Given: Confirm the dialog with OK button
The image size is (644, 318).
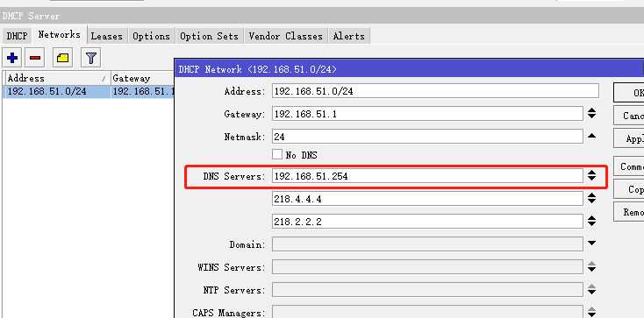Looking at the screenshot, I should 629,93.
